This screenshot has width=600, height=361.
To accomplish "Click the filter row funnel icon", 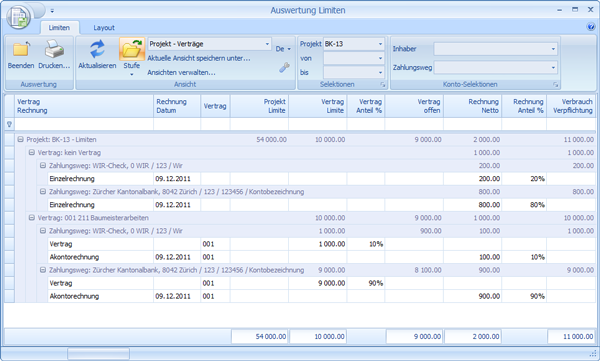I will 9,124.
